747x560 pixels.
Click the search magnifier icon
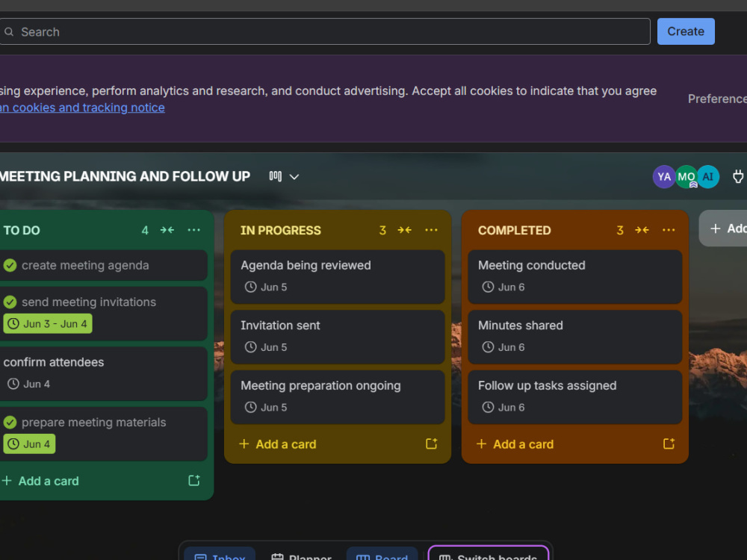[8, 32]
